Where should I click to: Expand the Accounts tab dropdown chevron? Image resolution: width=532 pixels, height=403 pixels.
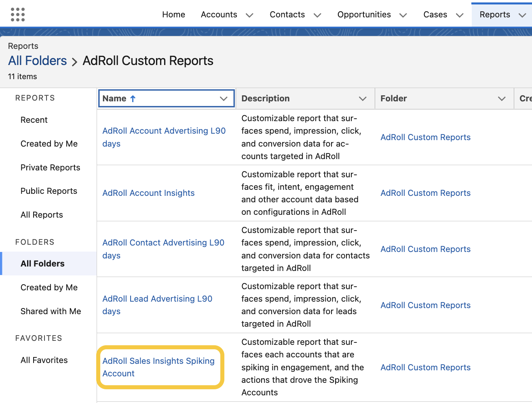(249, 15)
